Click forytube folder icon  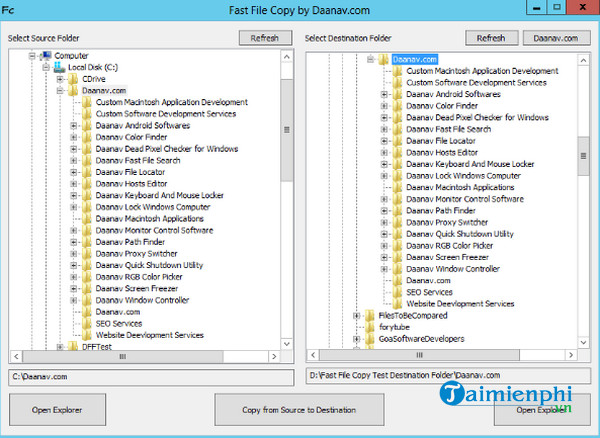coord(370,327)
